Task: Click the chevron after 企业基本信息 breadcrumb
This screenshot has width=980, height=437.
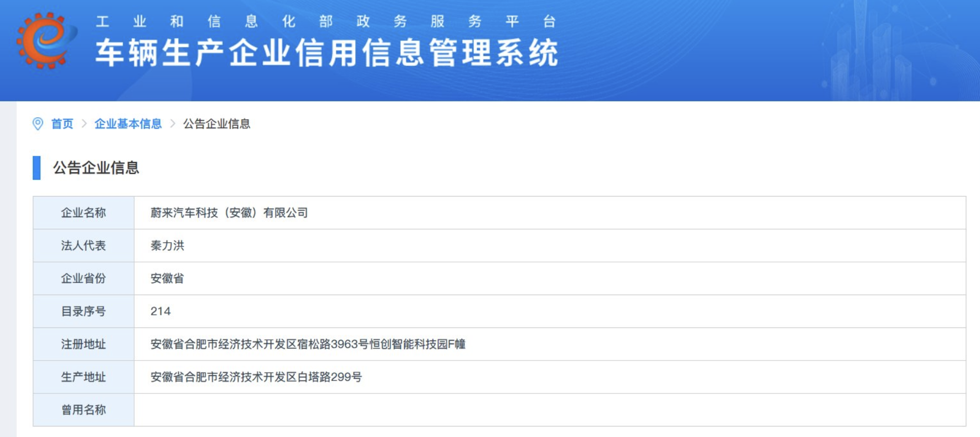Action: [x=173, y=124]
